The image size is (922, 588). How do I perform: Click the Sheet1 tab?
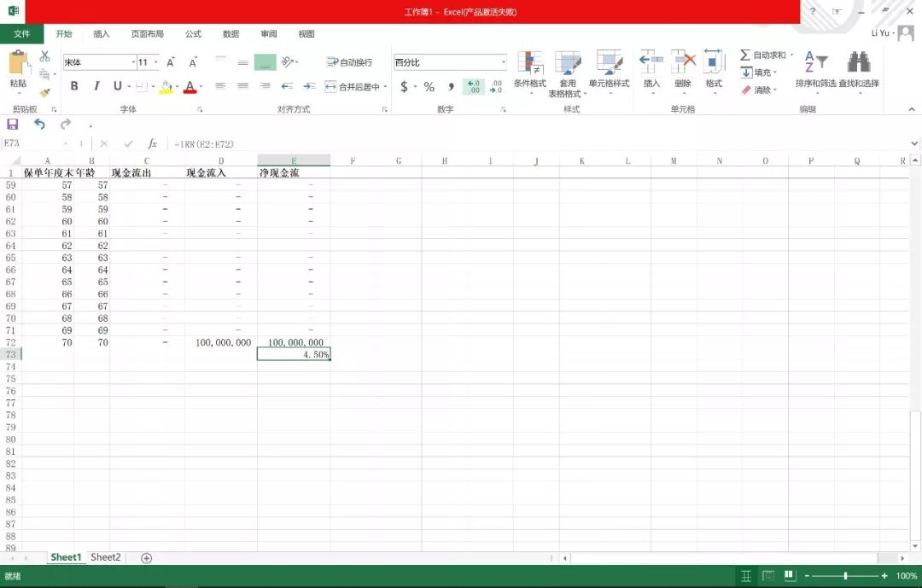click(65, 557)
